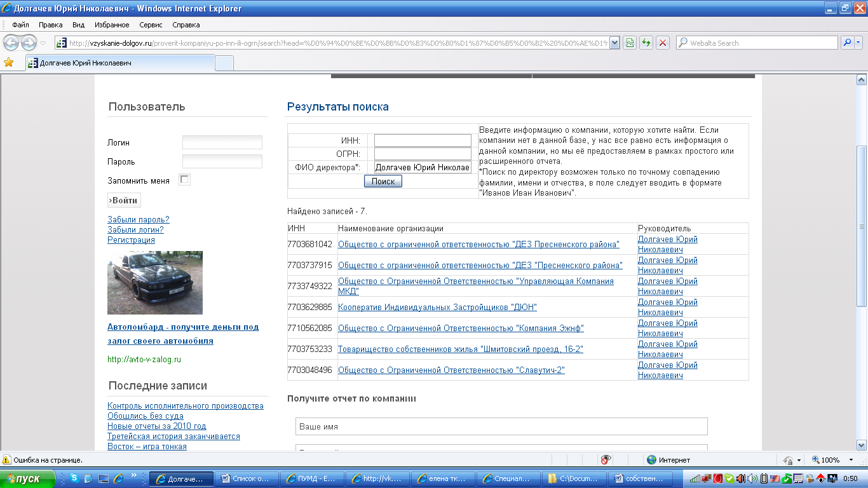Toggle the 'Запомнить меня' checkbox
Screen dimensions: 868x488
(x=184, y=180)
